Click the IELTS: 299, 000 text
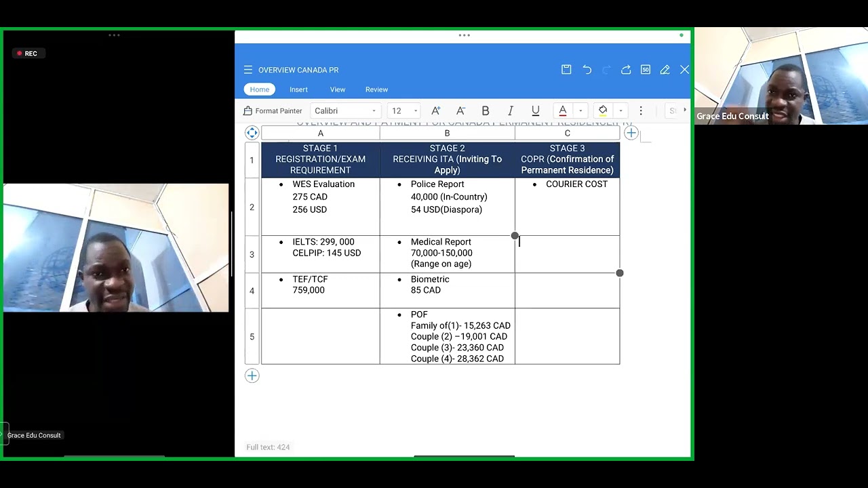 pyautogui.click(x=323, y=242)
